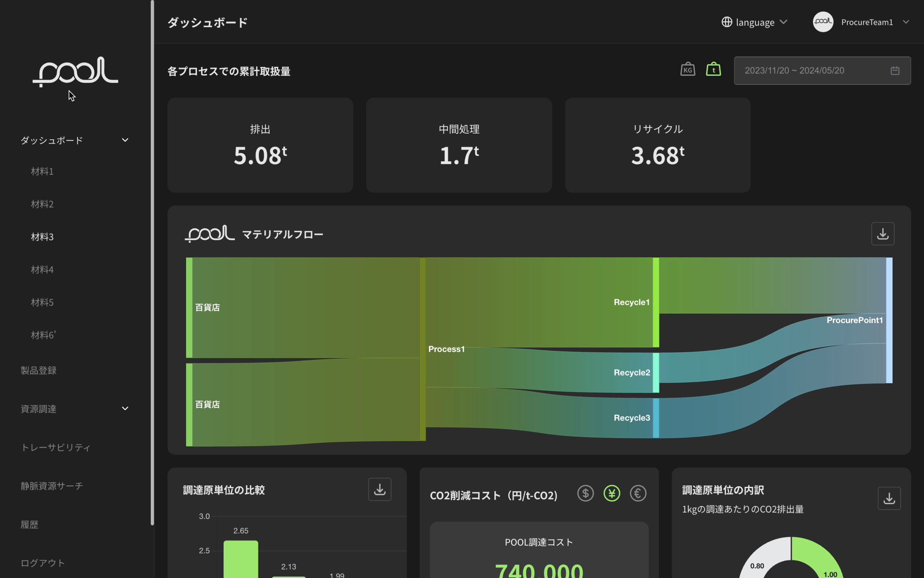This screenshot has height=578, width=924.
Task: Switch weight unit to KG
Action: coord(688,69)
